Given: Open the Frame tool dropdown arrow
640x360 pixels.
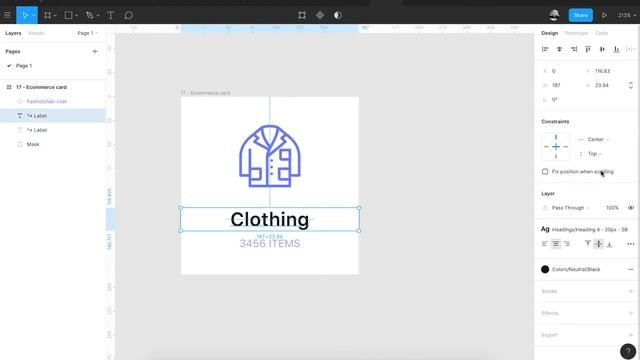Looking at the screenshot, I should point(55,16).
